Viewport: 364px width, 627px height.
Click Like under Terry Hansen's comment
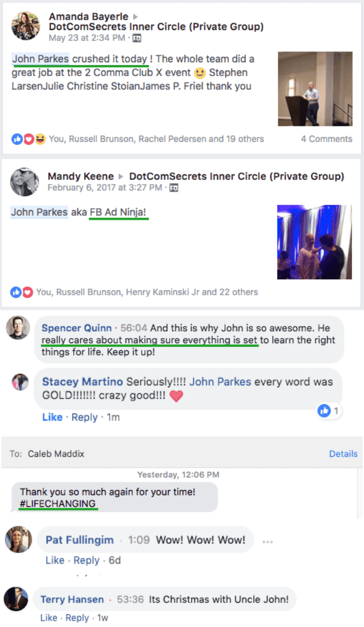pyautogui.click(x=49, y=618)
